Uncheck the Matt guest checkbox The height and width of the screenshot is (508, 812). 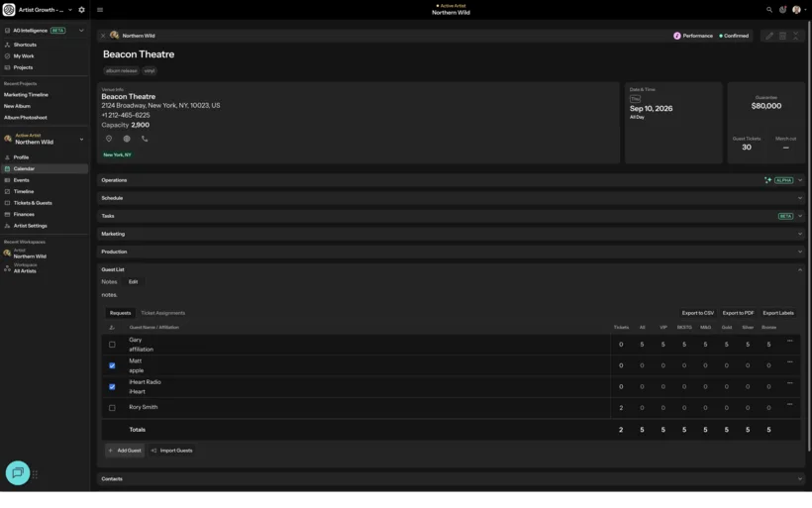112,365
